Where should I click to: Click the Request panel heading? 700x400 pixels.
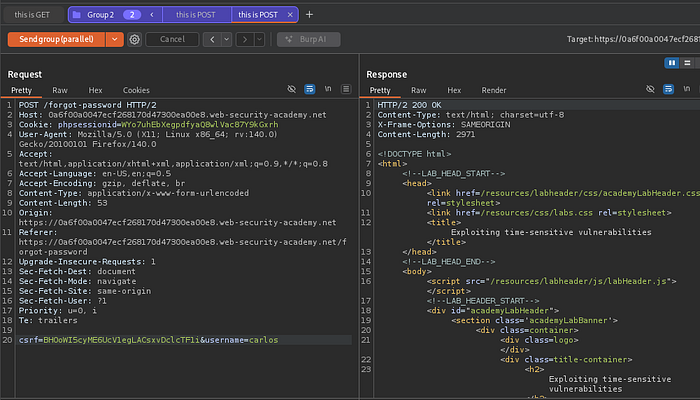[x=25, y=74]
